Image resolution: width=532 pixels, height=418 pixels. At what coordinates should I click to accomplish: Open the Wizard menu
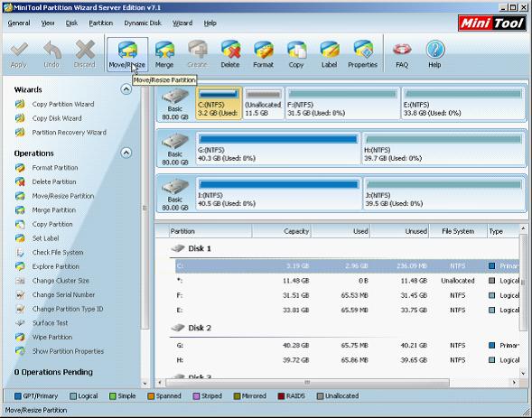182,23
